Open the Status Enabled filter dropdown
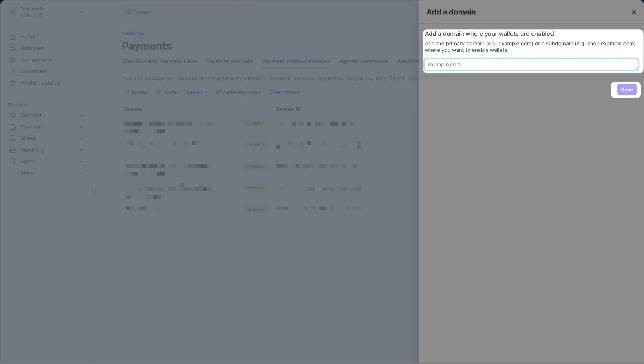 [196, 92]
